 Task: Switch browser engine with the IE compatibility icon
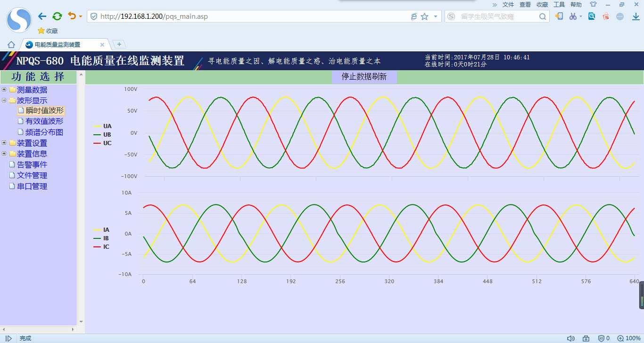(x=414, y=16)
